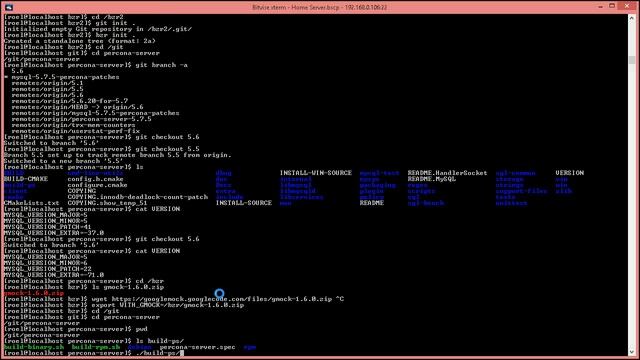The height and width of the screenshot is (360, 640).
Task: Click the green 'build-rpm.sh' file name
Action: pyautogui.click(x=96, y=347)
